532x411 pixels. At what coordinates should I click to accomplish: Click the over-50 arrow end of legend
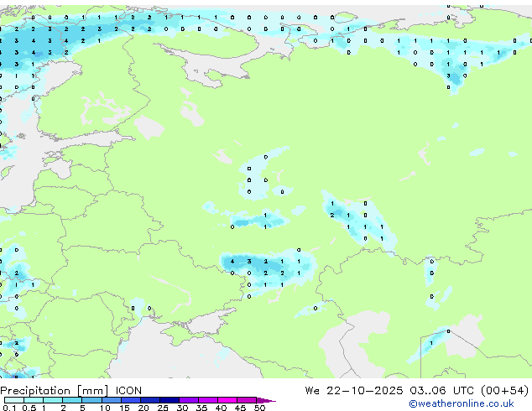tap(266, 400)
